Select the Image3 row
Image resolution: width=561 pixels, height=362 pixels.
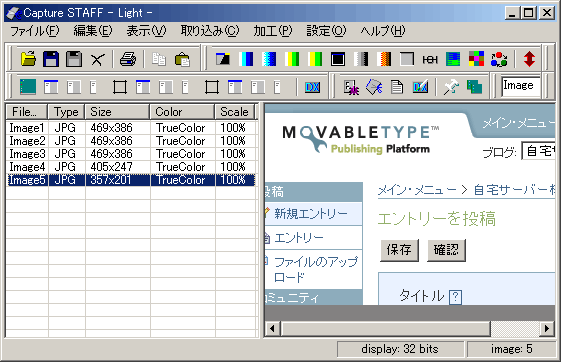131,154
